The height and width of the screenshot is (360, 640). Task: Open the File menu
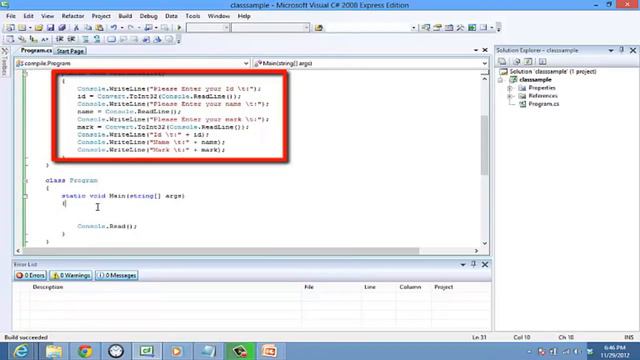point(11,16)
